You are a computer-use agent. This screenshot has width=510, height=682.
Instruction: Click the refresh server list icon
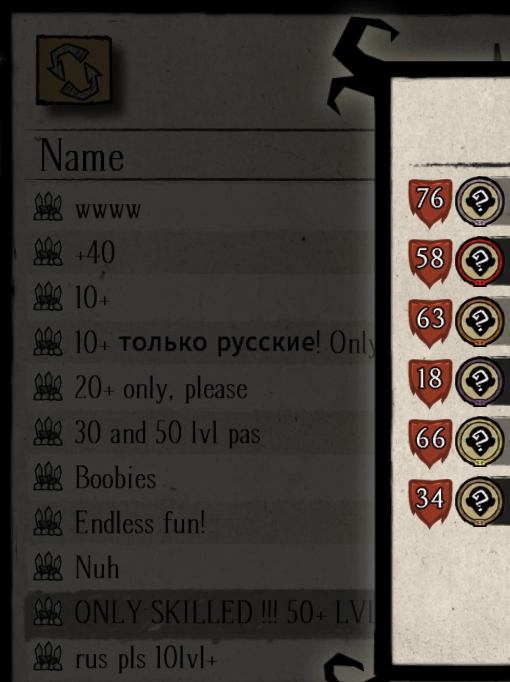74,70
